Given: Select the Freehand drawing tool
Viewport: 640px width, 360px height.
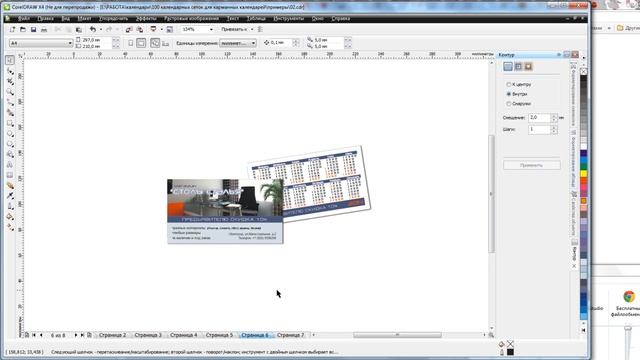Looking at the screenshot, I should (10, 102).
